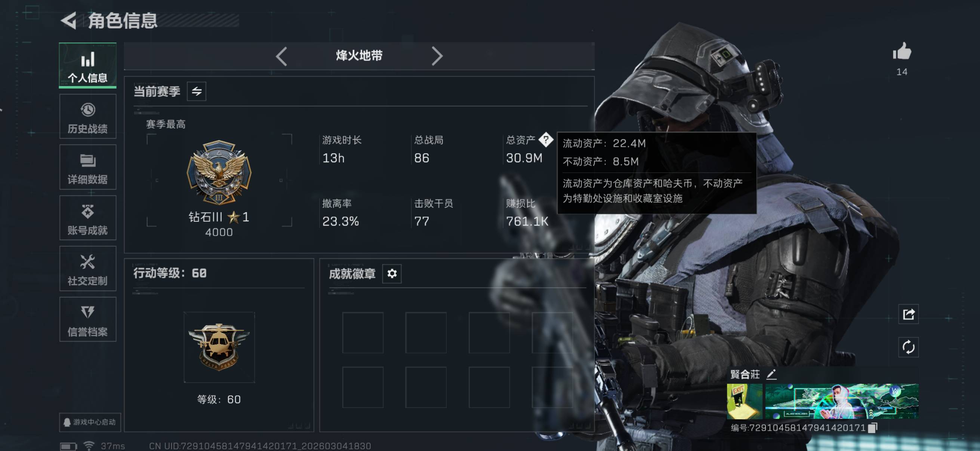Edit the nickname with the pencil icon

pyautogui.click(x=771, y=374)
